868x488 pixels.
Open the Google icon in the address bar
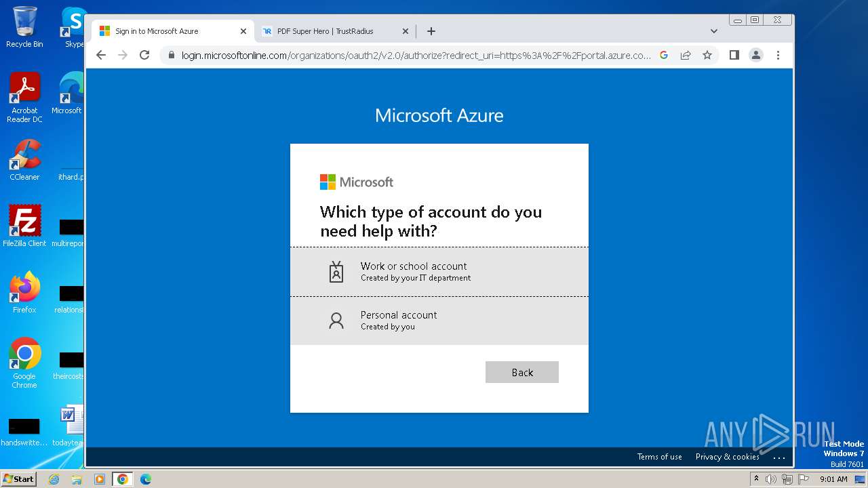click(664, 55)
